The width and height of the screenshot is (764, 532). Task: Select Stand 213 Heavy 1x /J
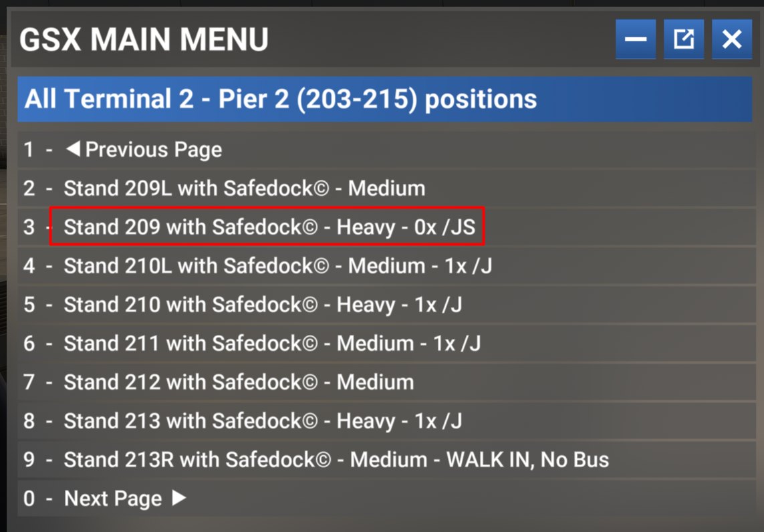(x=262, y=421)
